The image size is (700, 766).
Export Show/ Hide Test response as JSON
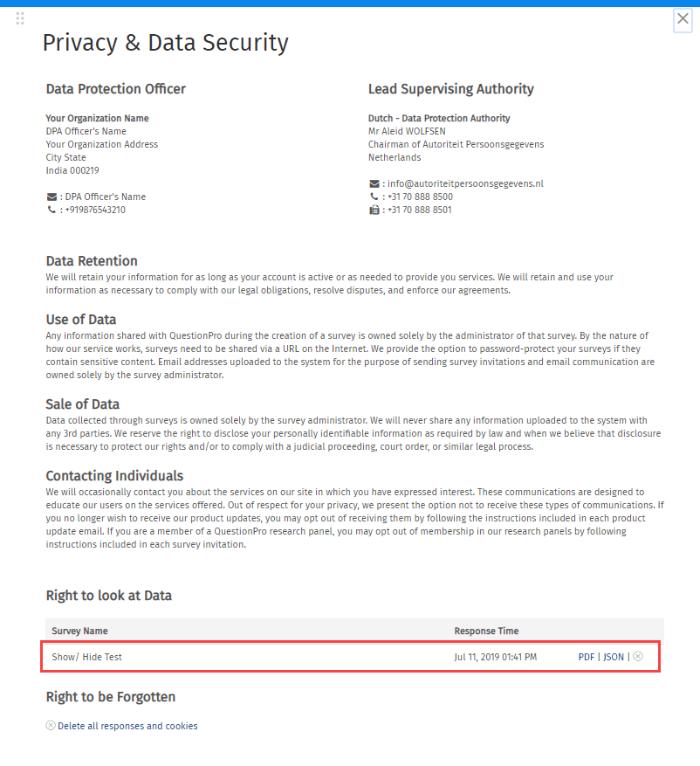click(x=614, y=657)
